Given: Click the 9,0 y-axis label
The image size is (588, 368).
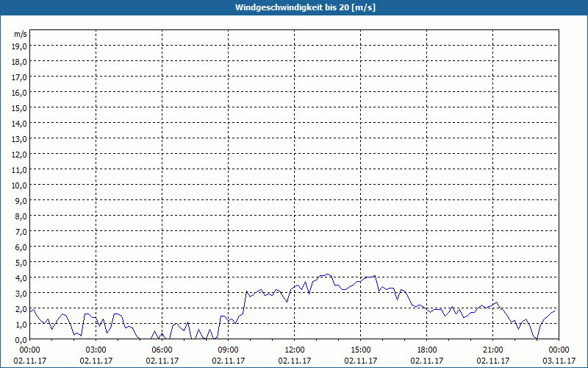Looking at the screenshot, I should [21, 201].
